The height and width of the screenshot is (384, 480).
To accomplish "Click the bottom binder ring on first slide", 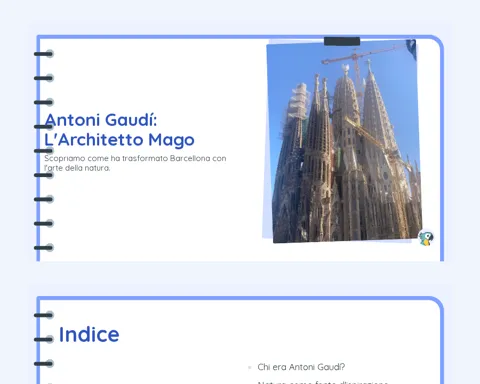I will coord(44,248).
